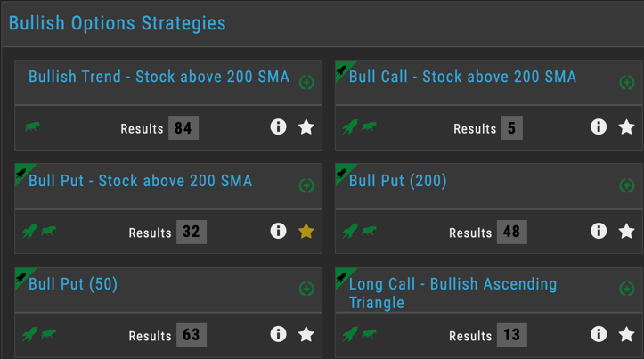The width and height of the screenshot is (644, 359).
Task: Add Bull Call strategy with green plus icon
Action: coord(627,82)
